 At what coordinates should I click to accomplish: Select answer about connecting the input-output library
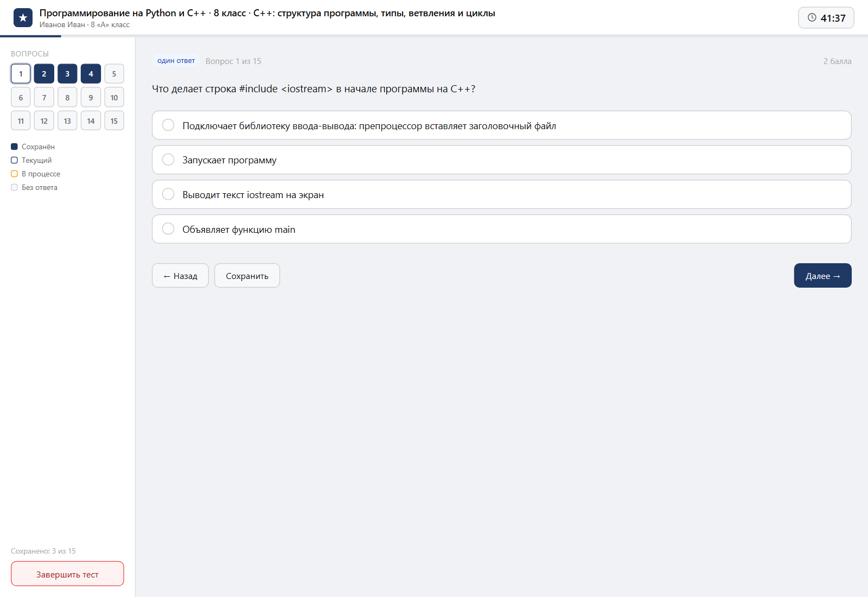(501, 125)
